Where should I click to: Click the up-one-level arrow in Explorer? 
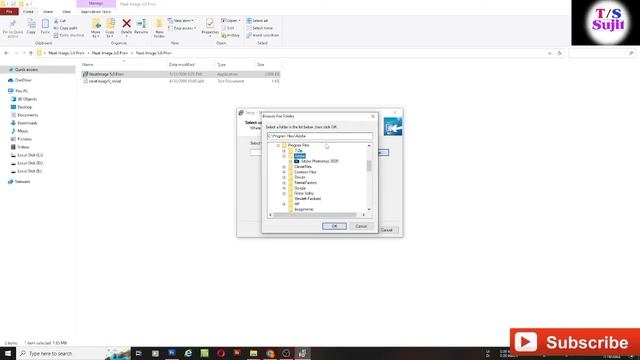[x=31, y=53]
